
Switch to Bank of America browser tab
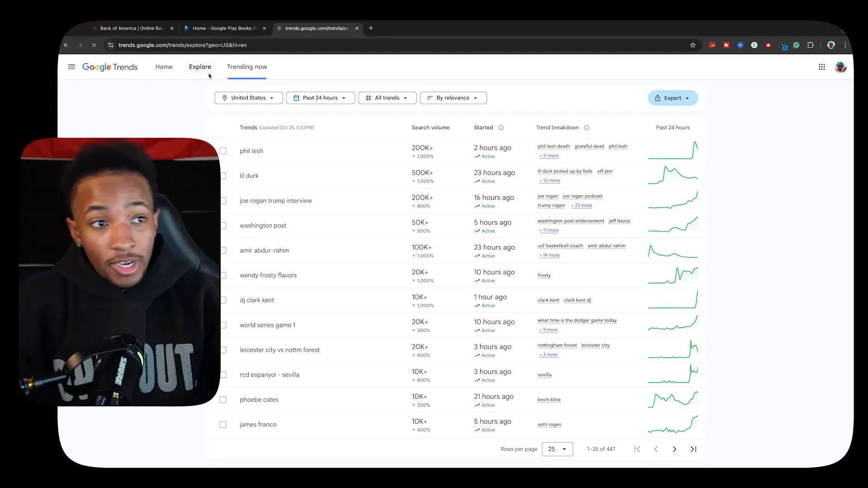pyautogui.click(x=132, y=28)
